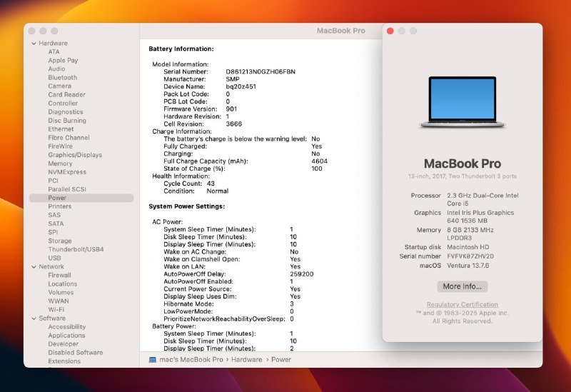The height and width of the screenshot is (392, 571).
Task: Click the Battery Information heading
Action: pos(181,49)
